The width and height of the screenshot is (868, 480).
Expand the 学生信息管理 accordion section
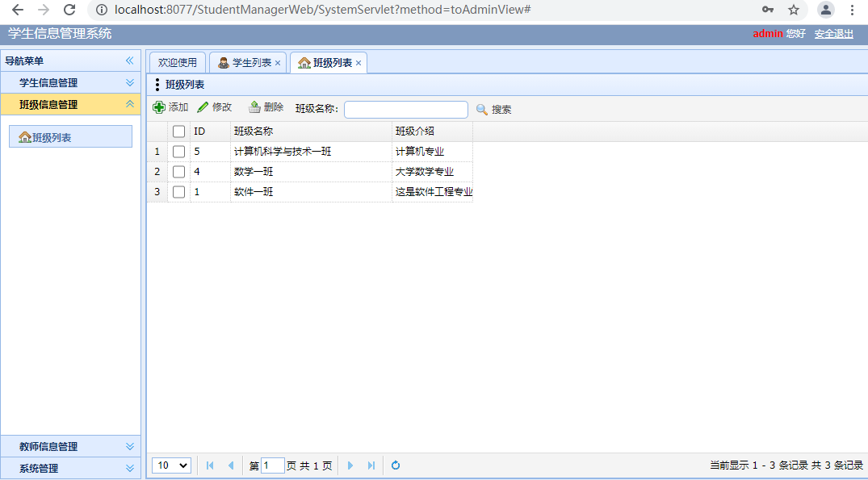(70, 83)
